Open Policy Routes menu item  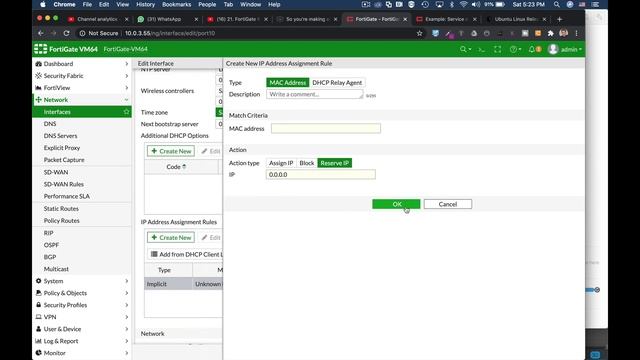(62, 220)
